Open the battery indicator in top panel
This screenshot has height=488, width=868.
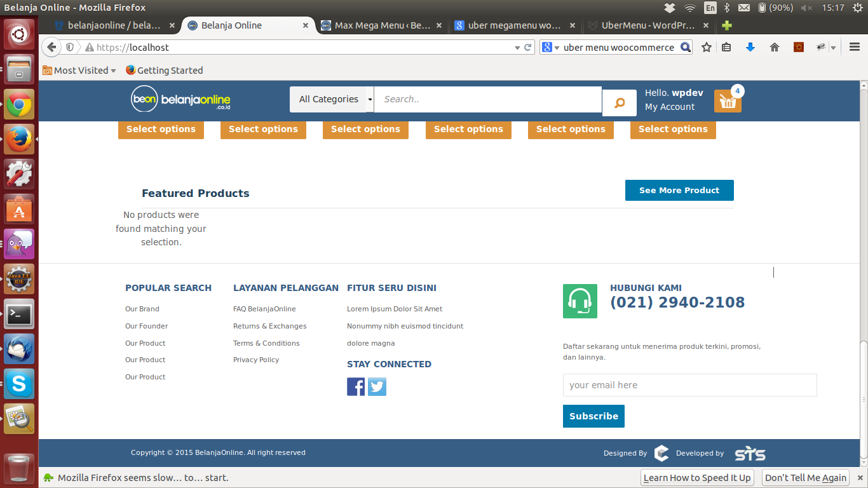point(776,8)
